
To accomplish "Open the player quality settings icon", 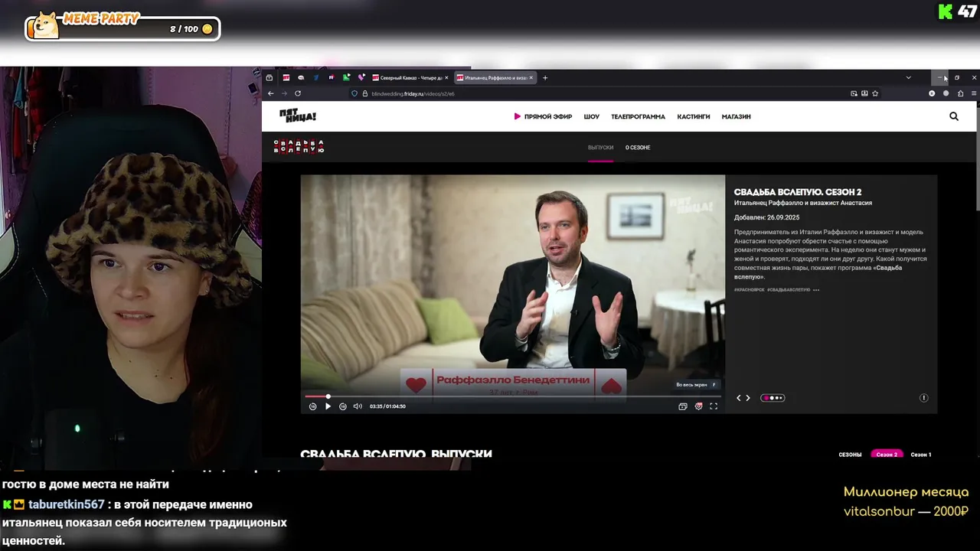I will pos(698,406).
